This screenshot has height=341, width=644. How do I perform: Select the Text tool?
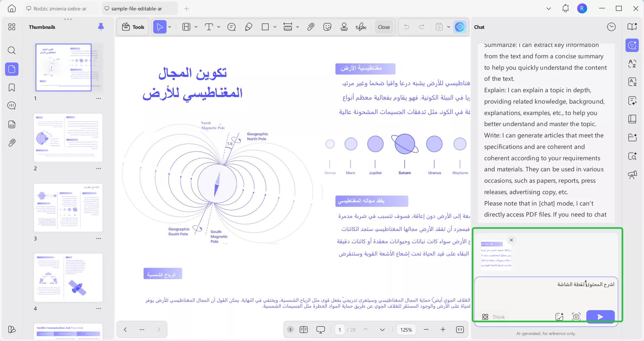click(209, 27)
